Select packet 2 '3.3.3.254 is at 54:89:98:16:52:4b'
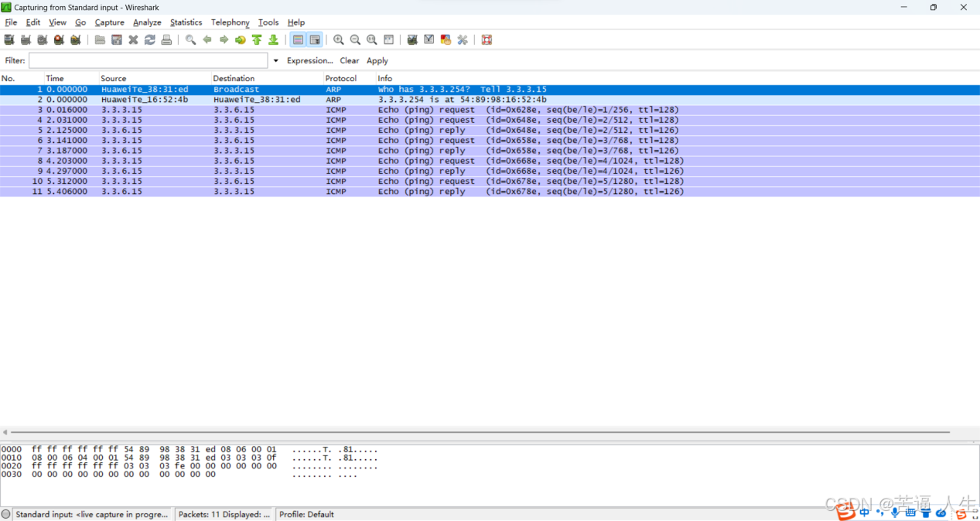Image resolution: width=980 pixels, height=521 pixels. 490,100
